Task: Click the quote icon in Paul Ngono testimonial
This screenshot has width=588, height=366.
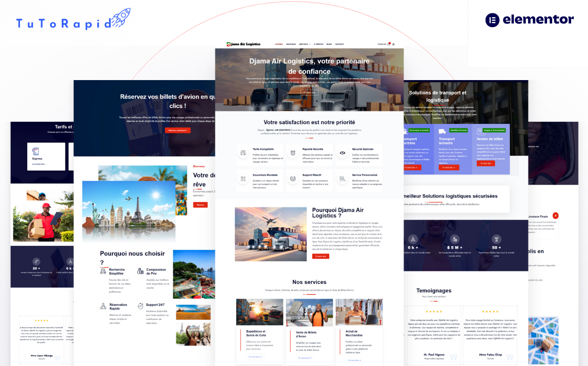Action: click(x=453, y=357)
